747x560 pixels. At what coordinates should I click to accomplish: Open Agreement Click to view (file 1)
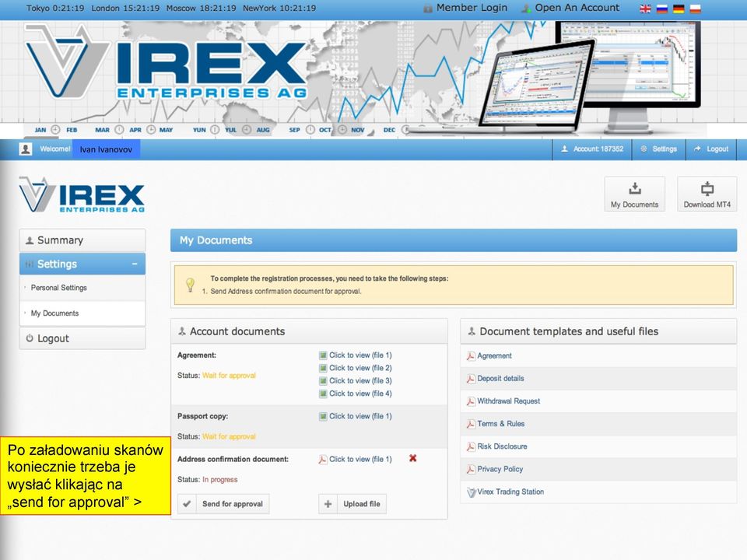[360, 355]
